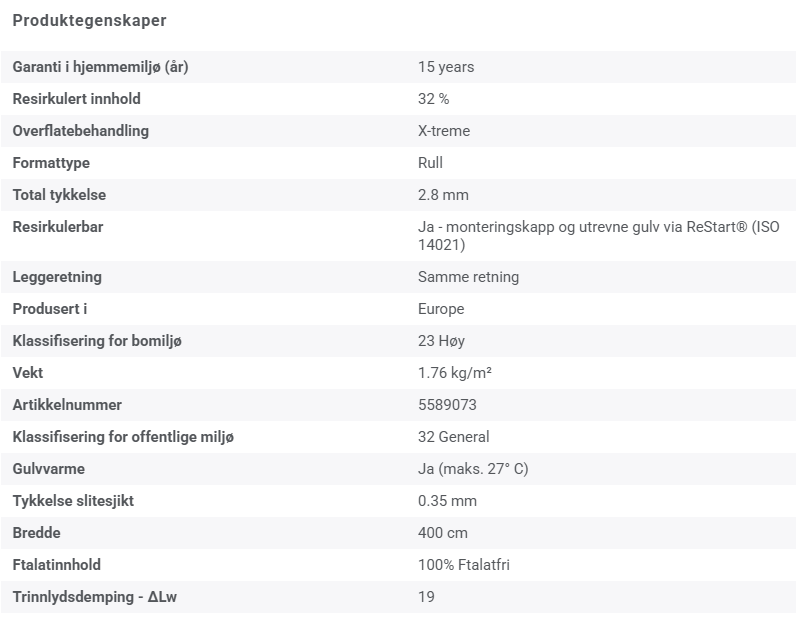The width and height of the screenshot is (796, 623).
Task: Click the ReStart recycling description text
Action: tap(599, 236)
